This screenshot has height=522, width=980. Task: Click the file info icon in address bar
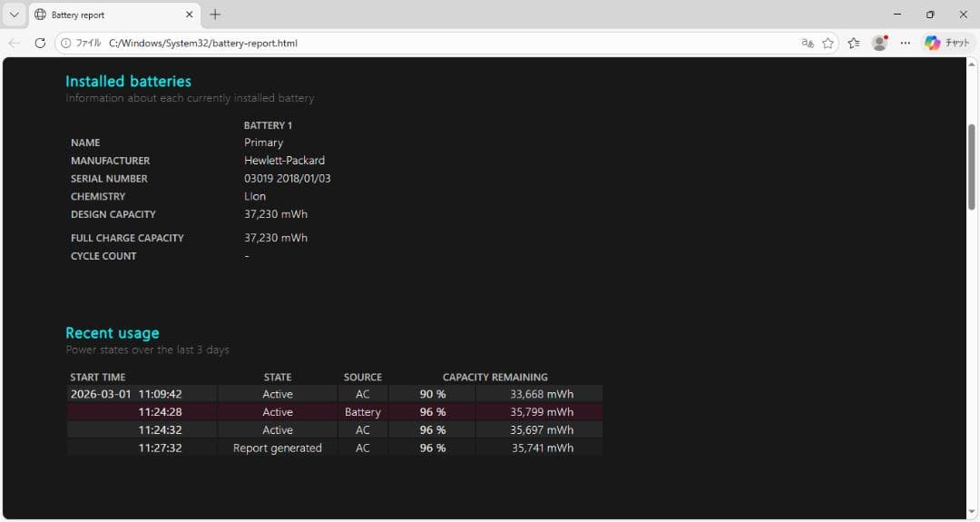click(66, 43)
